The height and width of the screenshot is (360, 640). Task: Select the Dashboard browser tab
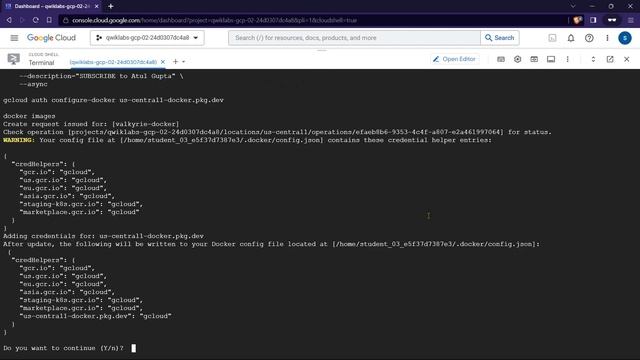[51, 6]
